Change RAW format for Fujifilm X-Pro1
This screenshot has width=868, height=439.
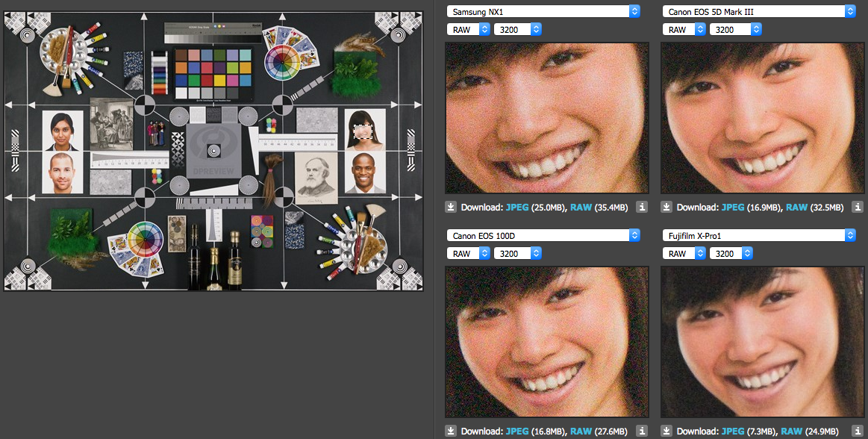[x=684, y=254]
